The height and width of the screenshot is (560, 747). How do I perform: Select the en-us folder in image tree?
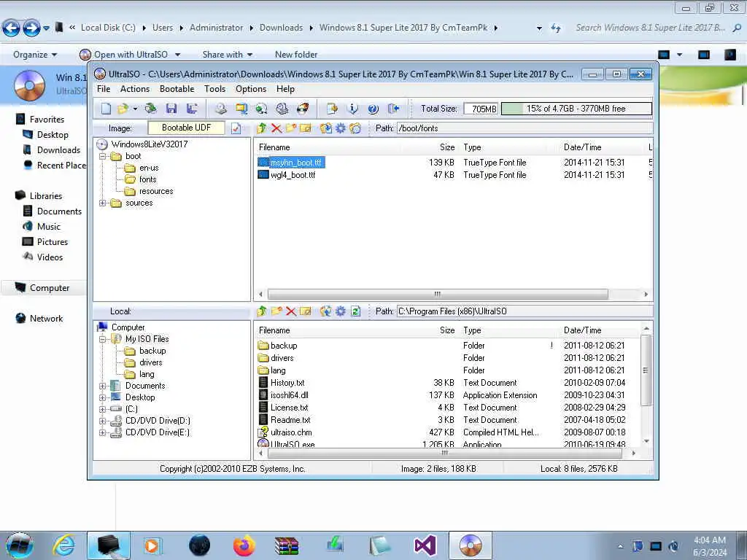[x=149, y=168]
